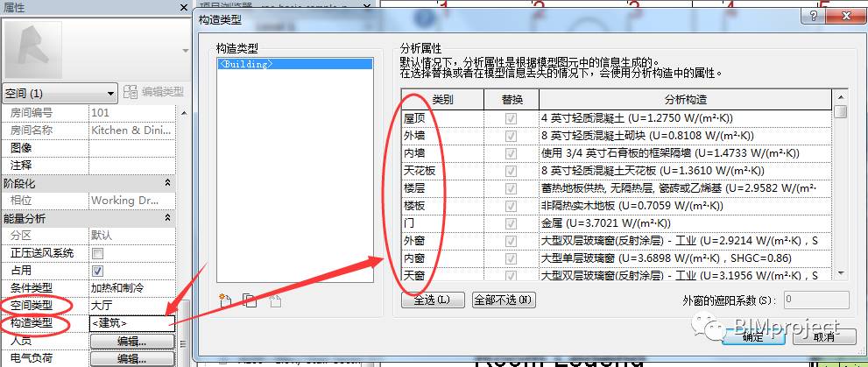Click the help question mark in dialog title bar
Viewport: 868px width, 367px height.
click(813, 16)
